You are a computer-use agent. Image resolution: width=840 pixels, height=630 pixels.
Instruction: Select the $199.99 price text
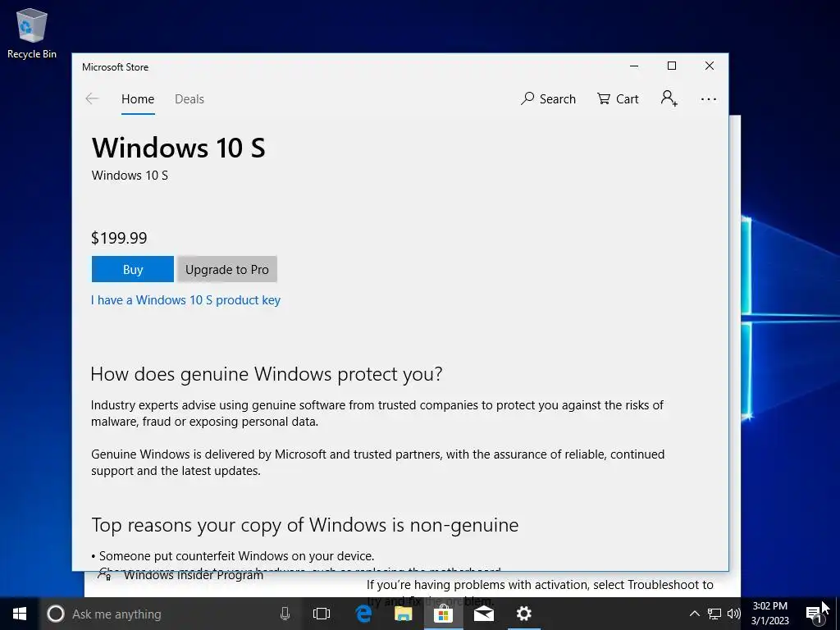pyautogui.click(x=119, y=238)
